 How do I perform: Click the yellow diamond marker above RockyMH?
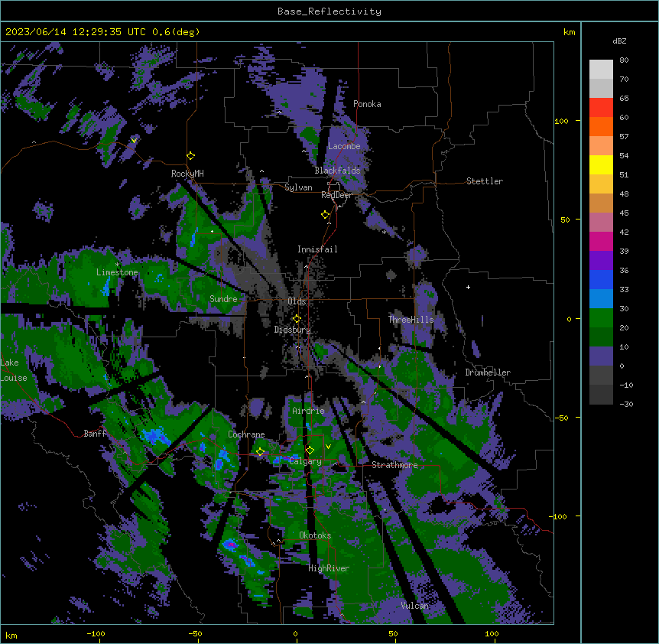(190, 156)
